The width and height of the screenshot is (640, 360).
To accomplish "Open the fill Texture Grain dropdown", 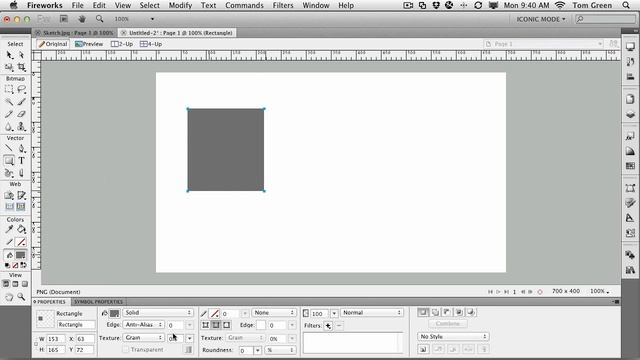I will tap(143, 338).
